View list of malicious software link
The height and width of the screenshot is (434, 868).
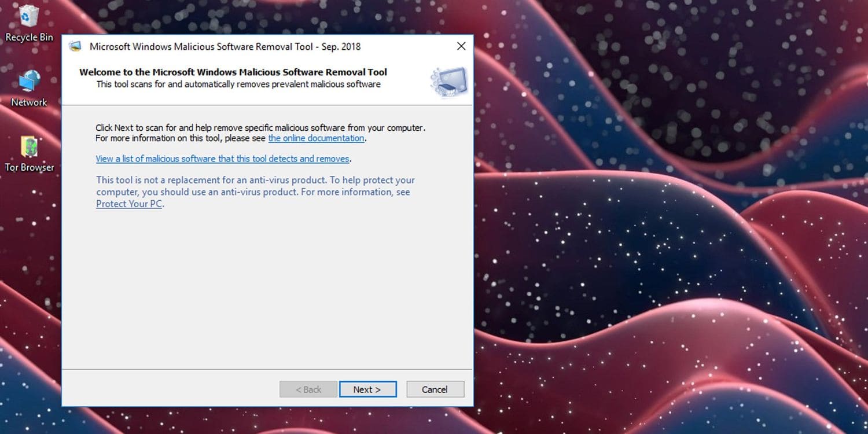[223, 159]
